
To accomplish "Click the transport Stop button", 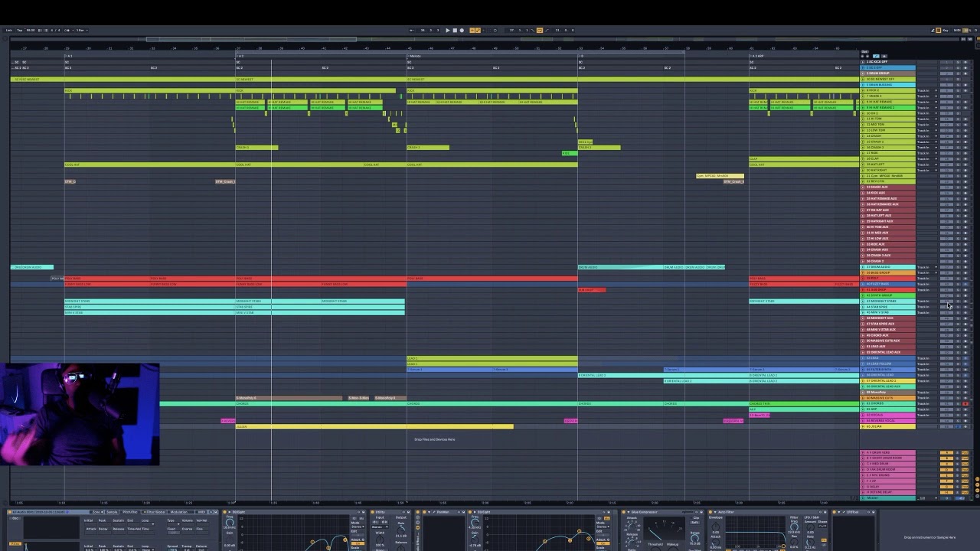I will tap(455, 31).
